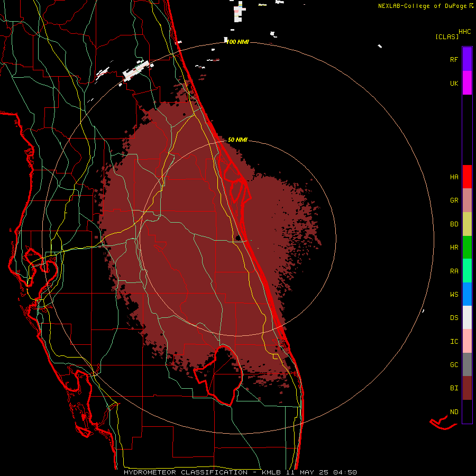476x476 pixels.
Task: Click the GR pink-brown legend swatch
Action: [x=467, y=200]
